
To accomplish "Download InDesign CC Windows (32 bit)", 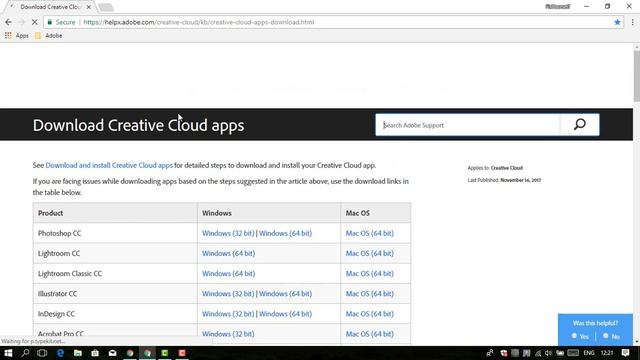I will (x=228, y=313).
